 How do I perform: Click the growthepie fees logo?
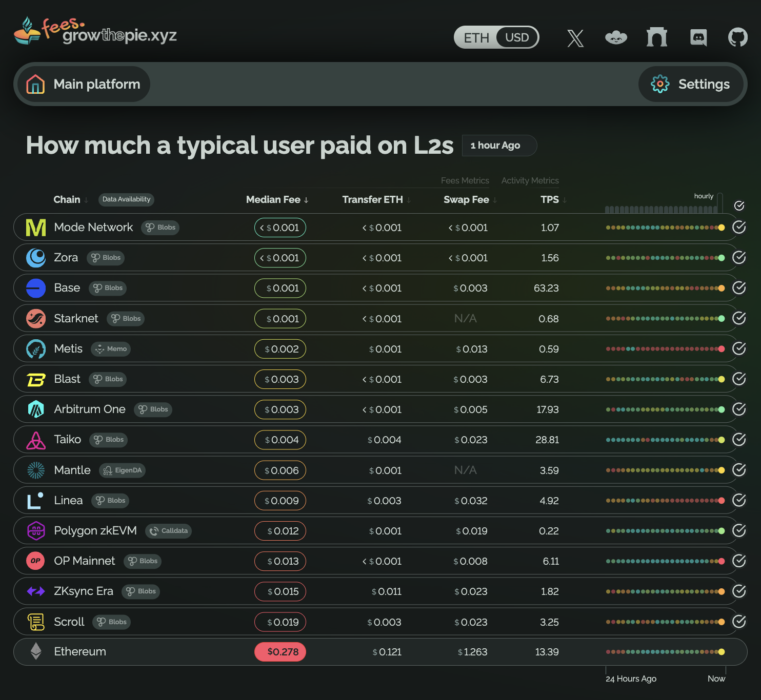[x=95, y=31]
